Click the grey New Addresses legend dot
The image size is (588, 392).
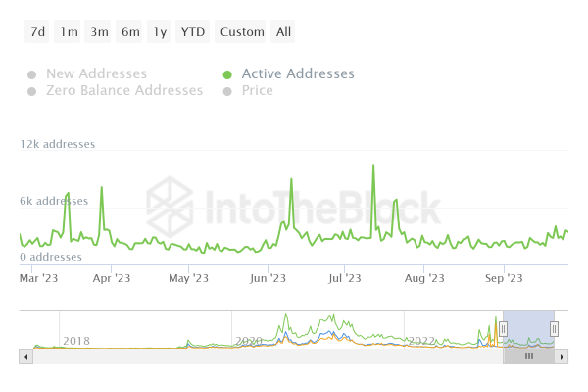tap(31, 74)
